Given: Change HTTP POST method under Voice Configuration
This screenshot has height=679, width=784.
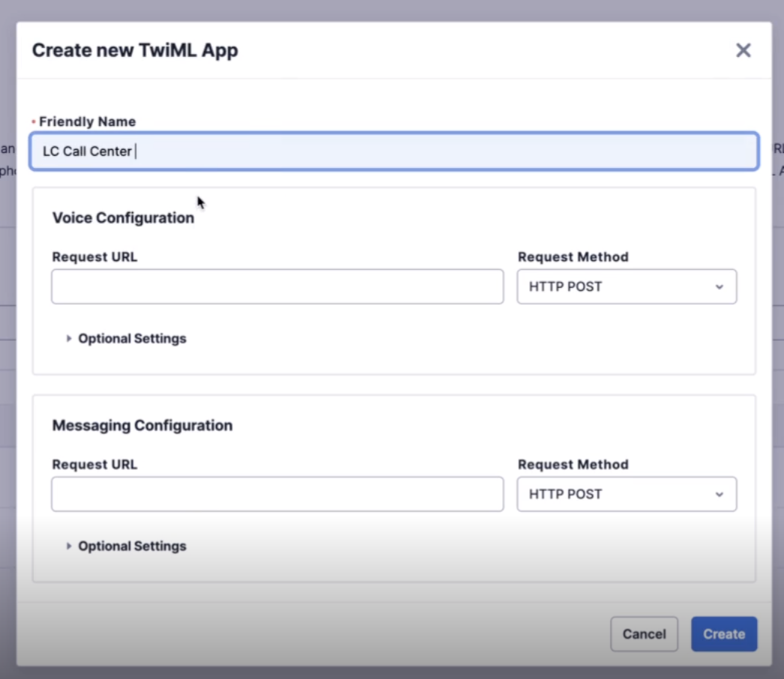Looking at the screenshot, I should tap(627, 286).
